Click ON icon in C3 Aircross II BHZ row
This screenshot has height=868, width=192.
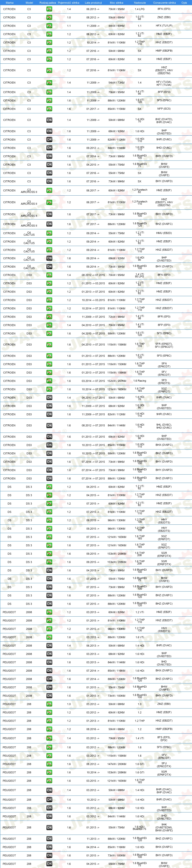49,224
